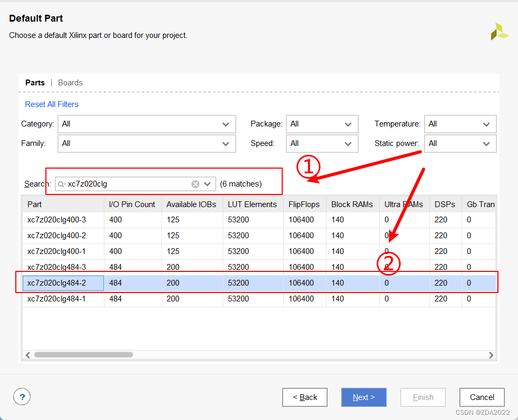Click the Back button
Viewport: 518px width, 420px height.
coord(305,397)
